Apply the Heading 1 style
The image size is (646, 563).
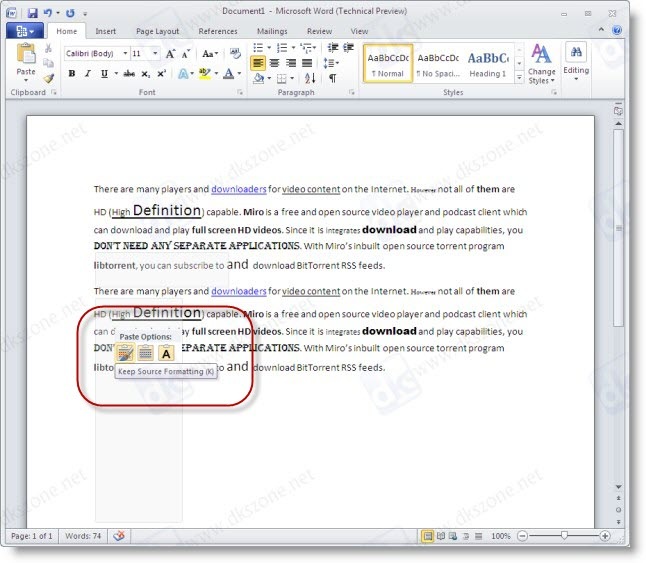tap(488, 63)
